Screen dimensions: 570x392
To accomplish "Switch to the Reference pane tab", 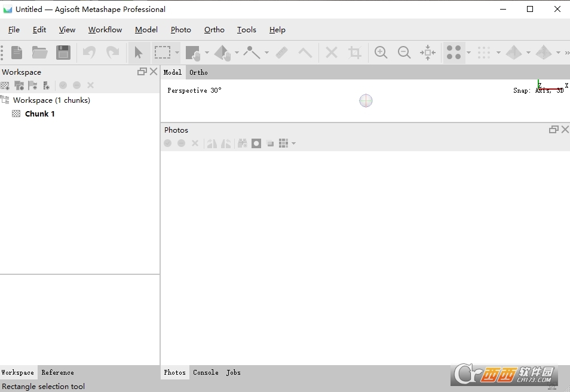I will pyautogui.click(x=57, y=372).
